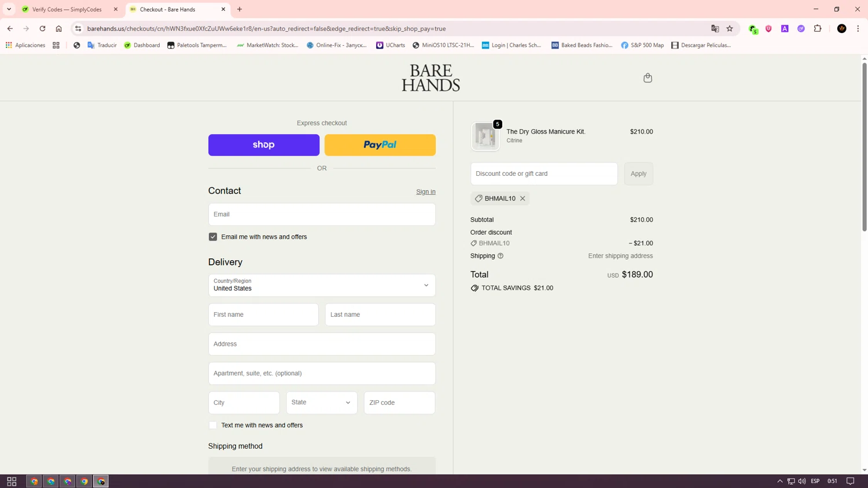This screenshot has width=868, height=488.
Task: Open the bookmark grid icon next to Aplicaciones
Action: [x=56, y=45]
